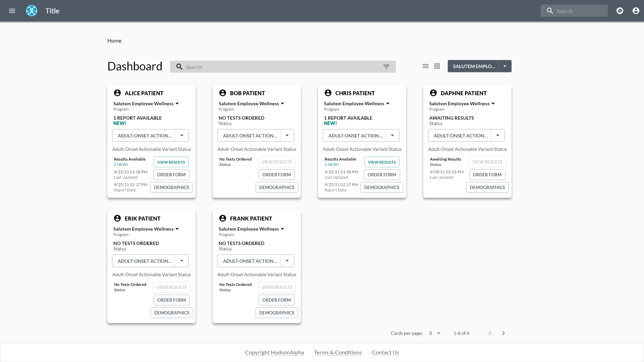
Task: Expand the Salutem Employee program selector dropdown arrow
Action: click(505, 66)
